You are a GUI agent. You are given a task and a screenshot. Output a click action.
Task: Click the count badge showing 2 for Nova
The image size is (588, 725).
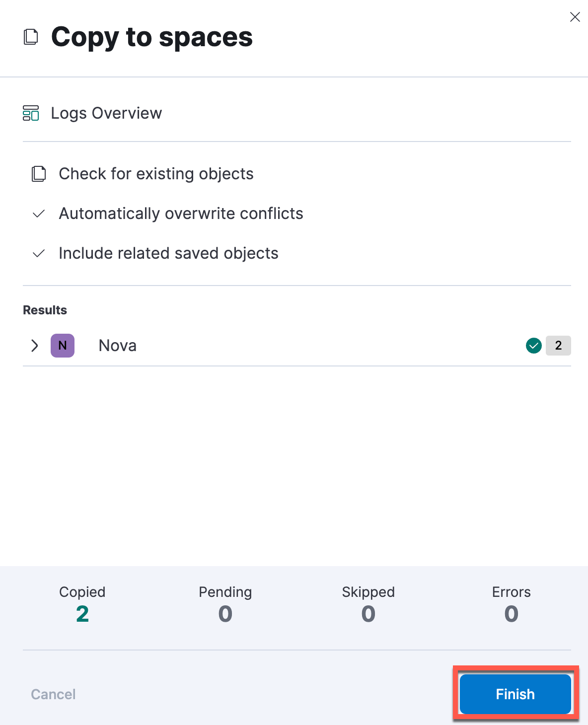(x=558, y=346)
